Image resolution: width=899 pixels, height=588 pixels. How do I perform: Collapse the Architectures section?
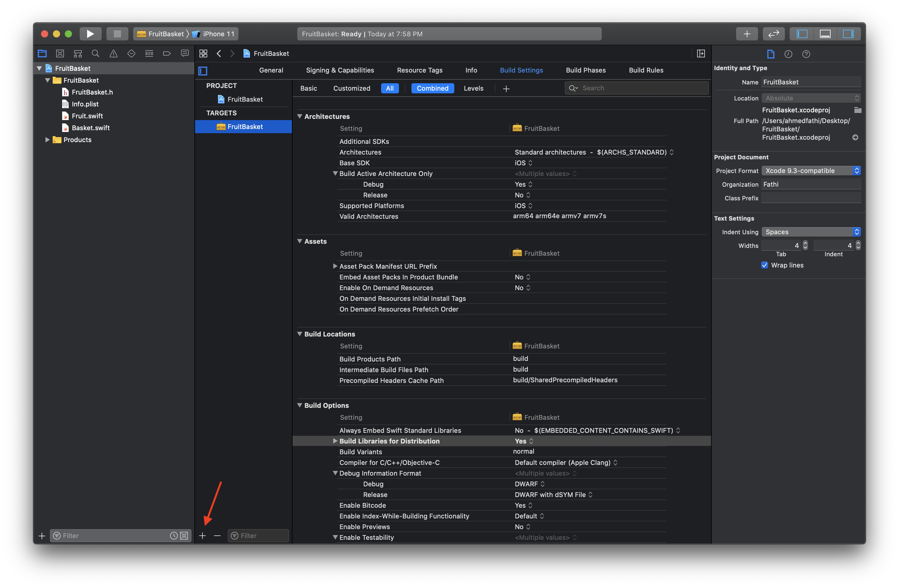tap(300, 116)
